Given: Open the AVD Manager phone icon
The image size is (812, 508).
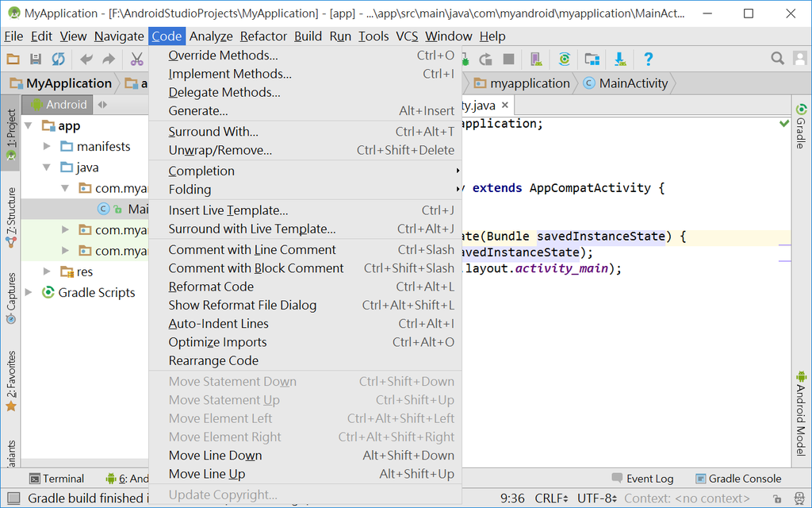Looking at the screenshot, I should click(536, 59).
